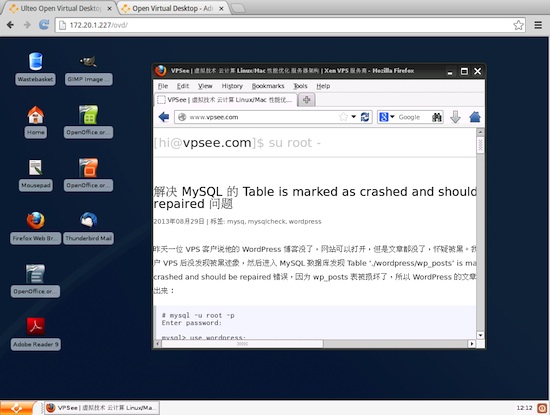
Task: Click the article date 2013年08月29日
Action: tap(179, 221)
